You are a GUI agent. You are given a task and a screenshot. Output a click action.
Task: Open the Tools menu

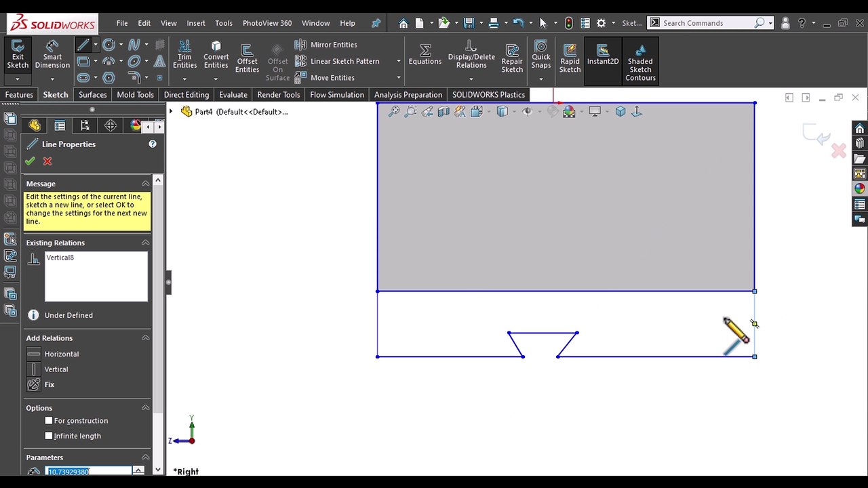tap(224, 23)
